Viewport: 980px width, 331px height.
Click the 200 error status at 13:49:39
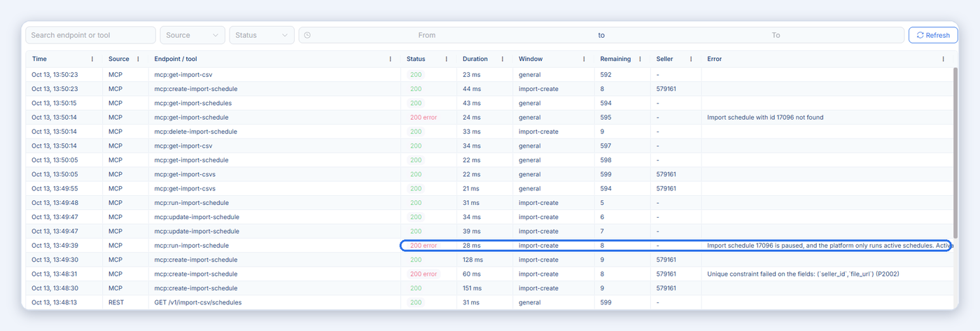[x=423, y=246]
